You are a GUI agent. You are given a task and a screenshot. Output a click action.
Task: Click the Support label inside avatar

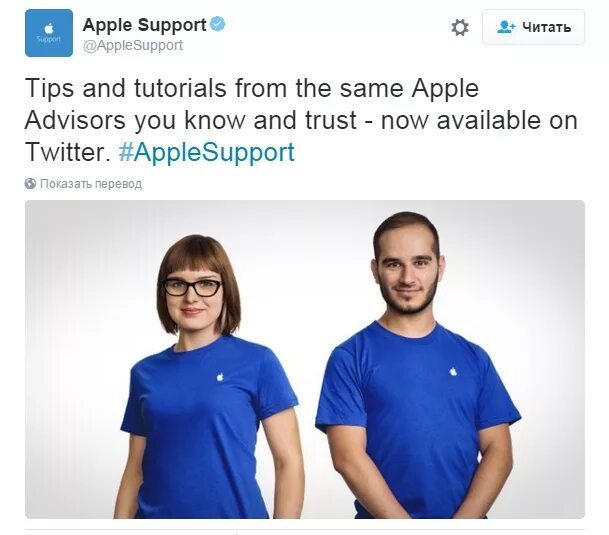[49, 39]
